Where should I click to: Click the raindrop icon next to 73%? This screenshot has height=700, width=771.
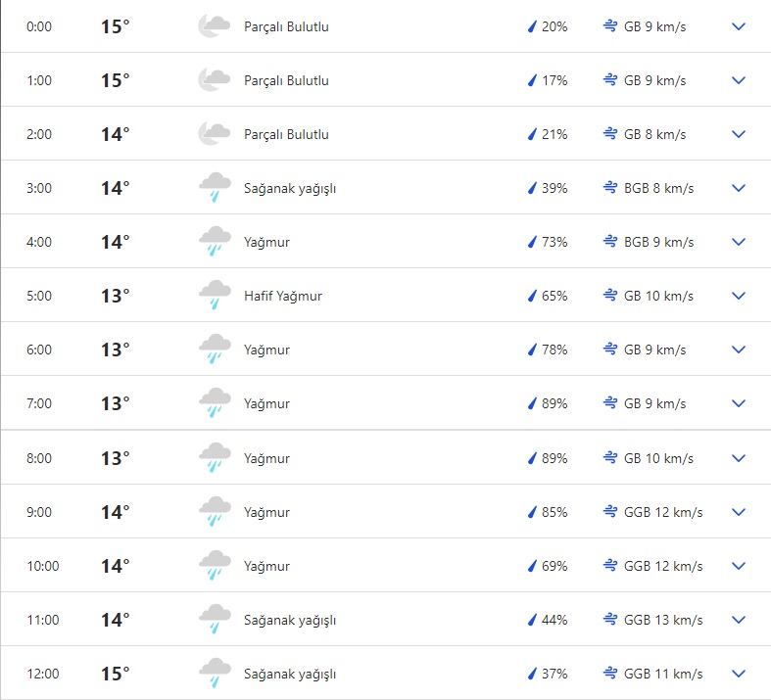[532, 242]
